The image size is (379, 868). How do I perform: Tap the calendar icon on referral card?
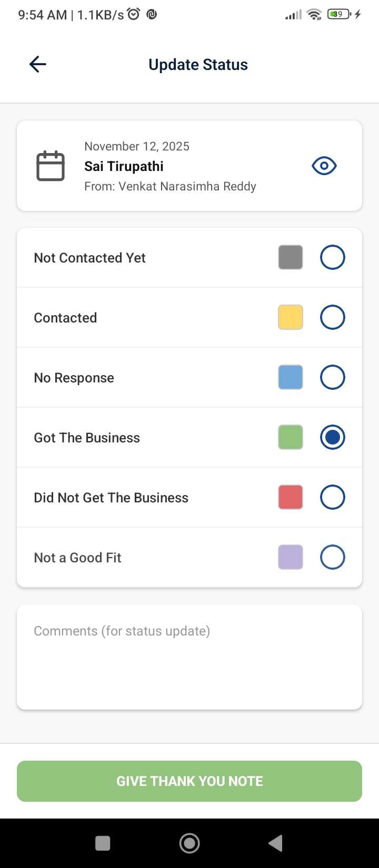51,166
